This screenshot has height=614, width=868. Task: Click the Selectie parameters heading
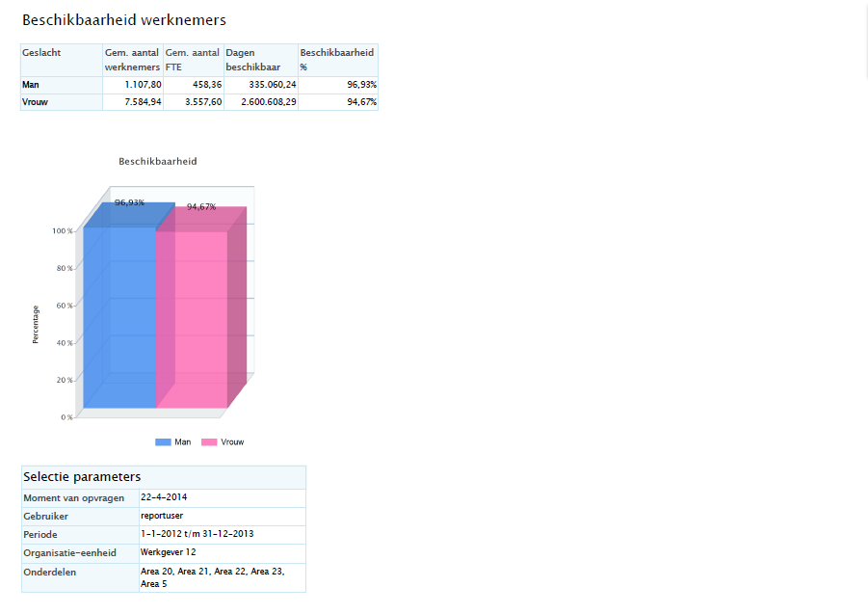tap(82, 477)
